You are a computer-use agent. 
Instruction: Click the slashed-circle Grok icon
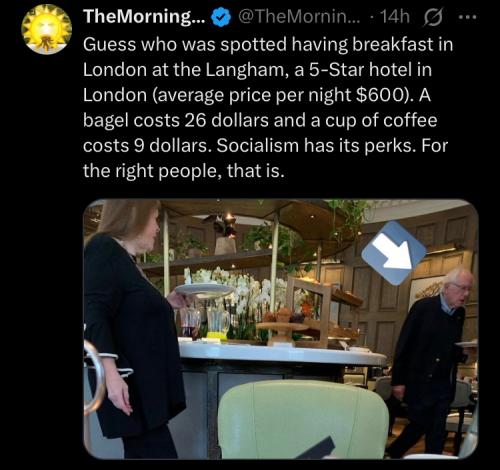tap(433, 17)
